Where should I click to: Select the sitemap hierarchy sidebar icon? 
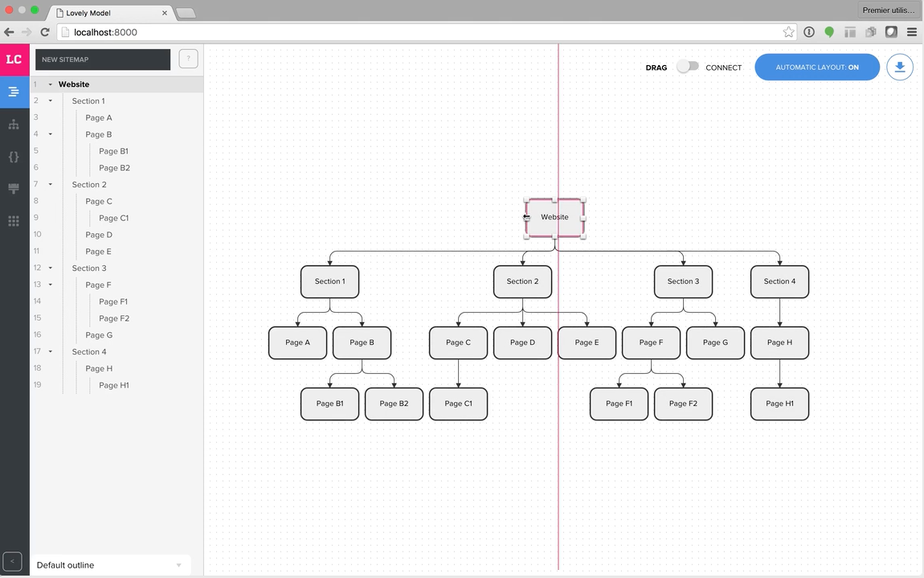tap(14, 125)
